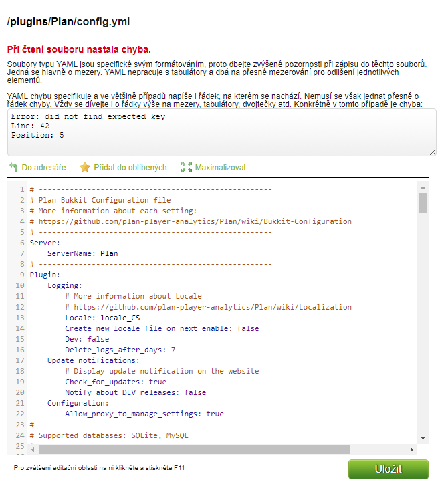
Task: Place cursor on ServerName: Plan line
Action: 82,253
